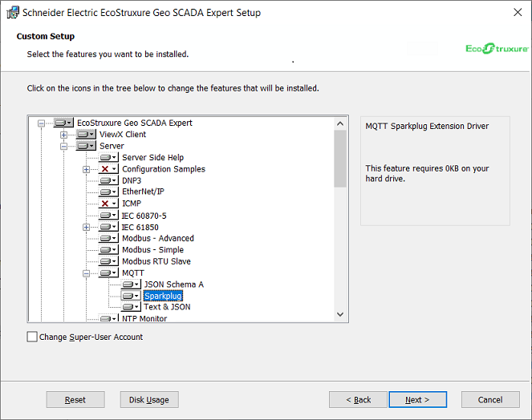The width and height of the screenshot is (532, 420).
Task: Enable the Change Super-User Account checkbox
Action: click(32, 337)
